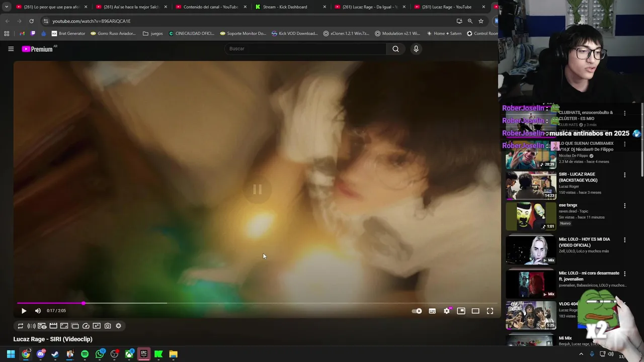644x362 pixels.
Task: Switch to 'Stream - Kick Dashboard' tab
Action: pyautogui.click(x=290, y=7)
